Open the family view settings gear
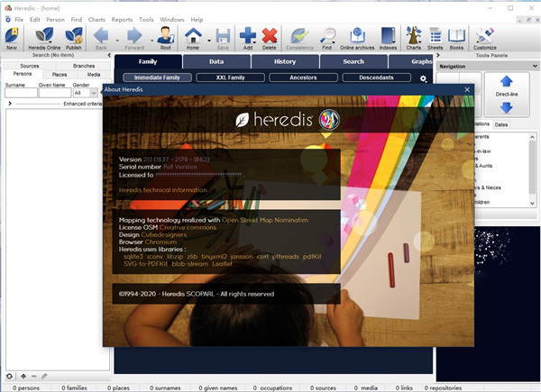The image size is (541, 392). coord(423,79)
